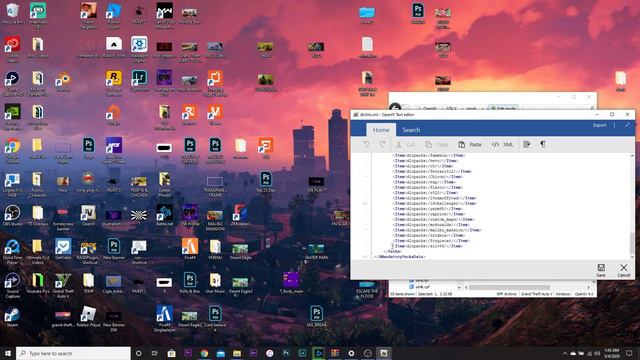
Task: Open File Explorer from taskbar
Action: 237,353
